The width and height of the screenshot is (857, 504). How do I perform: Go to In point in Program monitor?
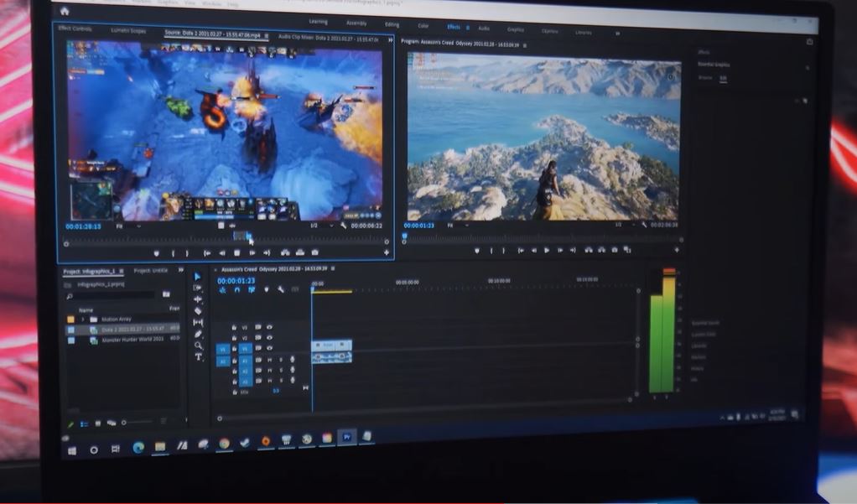[521, 251]
